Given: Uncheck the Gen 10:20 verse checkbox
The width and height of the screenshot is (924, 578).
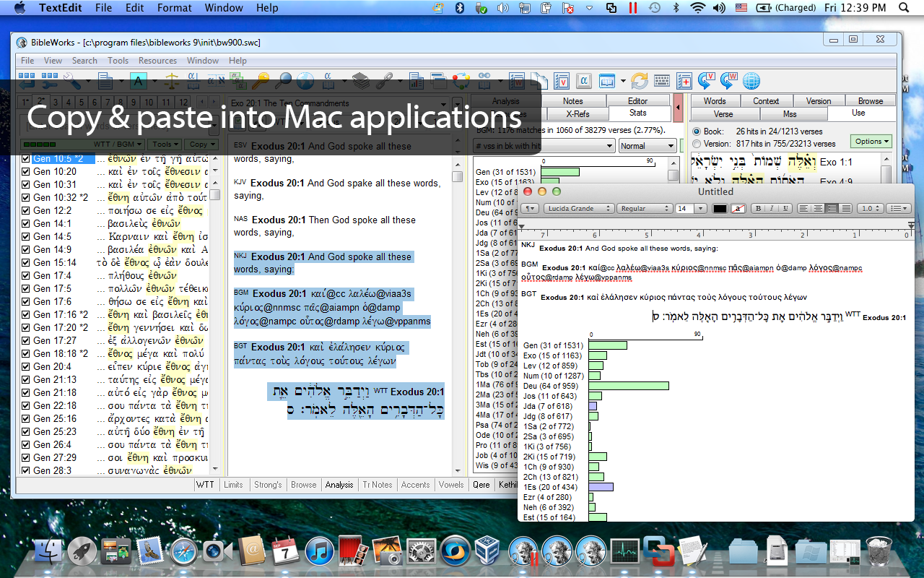Looking at the screenshot, I should (25, 172).
